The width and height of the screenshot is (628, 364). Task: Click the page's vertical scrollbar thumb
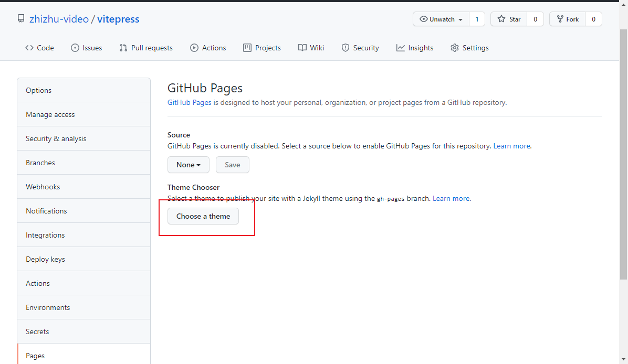click(624, 154)
